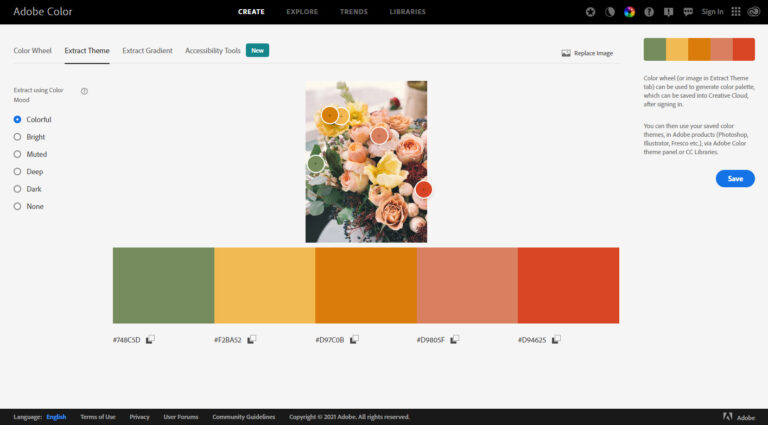Open the apps grid icon
The image size is (768, 425).
pyautogui.click(x=737, y=12)
